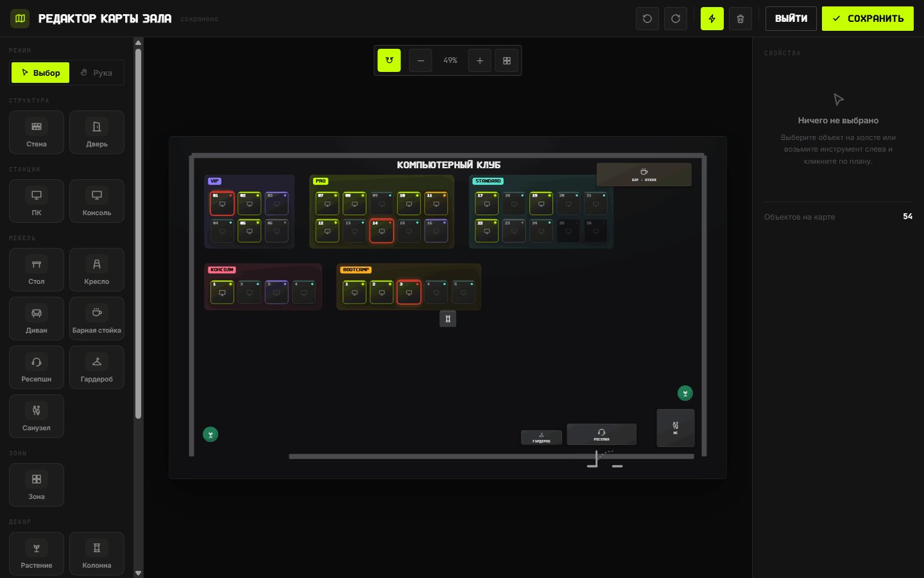
Task: Select the bar-kitchen object on map
Action: 644,175
